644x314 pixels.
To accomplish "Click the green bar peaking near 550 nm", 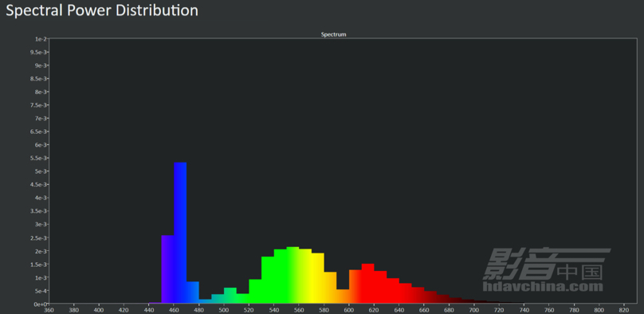I will [293, 276].
